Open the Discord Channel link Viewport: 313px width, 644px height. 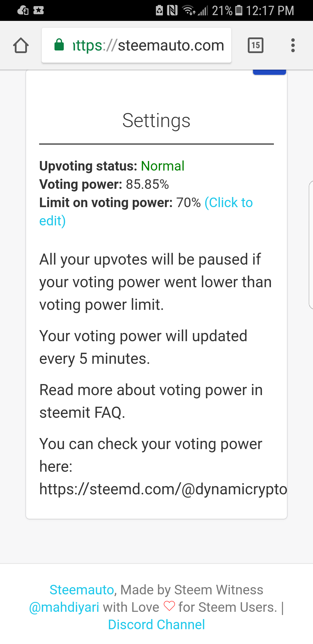pos(156,625)
